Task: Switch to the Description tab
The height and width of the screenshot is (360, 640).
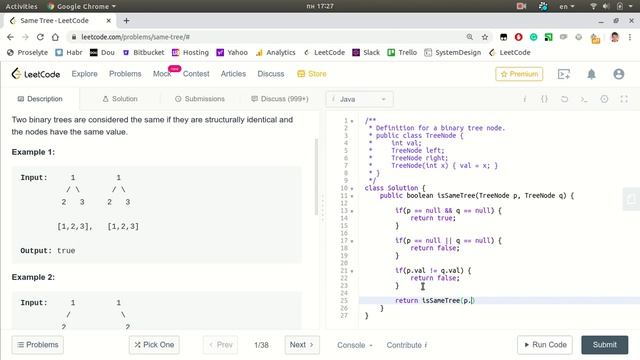Action: (40, 99)
